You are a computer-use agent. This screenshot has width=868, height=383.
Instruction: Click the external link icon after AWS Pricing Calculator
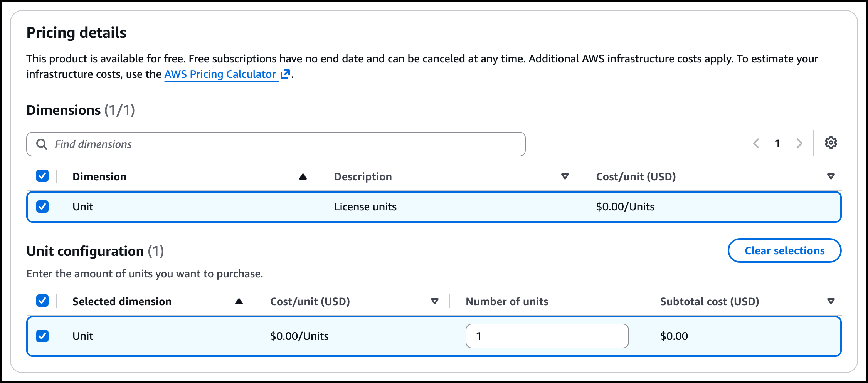click(x=285, y=74)
